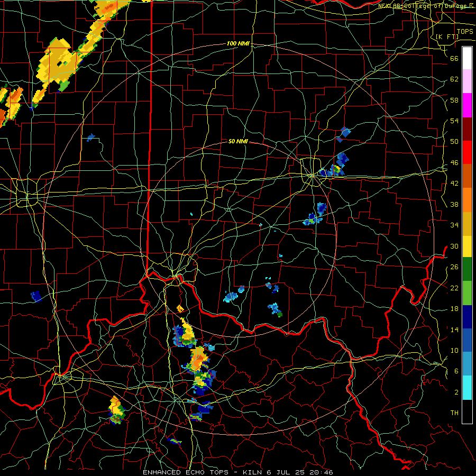Viewport: 476px width, 476px height.
Task: Click legend value 62
Action: [454, 79]
